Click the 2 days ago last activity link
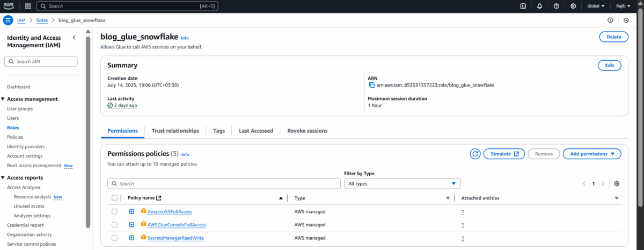The height and width of the screenshot is (250, 644). click(126, 105)
